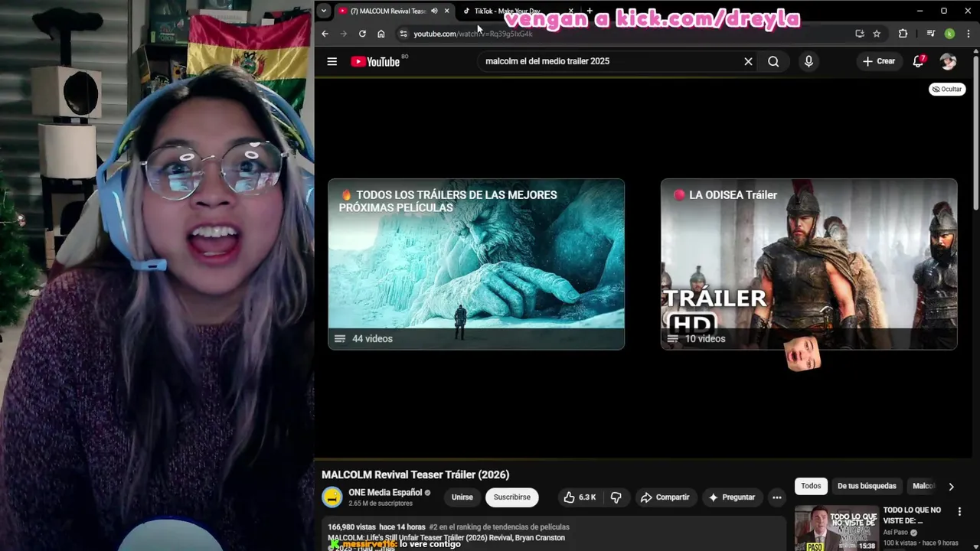Like the video with thumbs up
This screenshot has height=551, width=980.
point(580,497)
